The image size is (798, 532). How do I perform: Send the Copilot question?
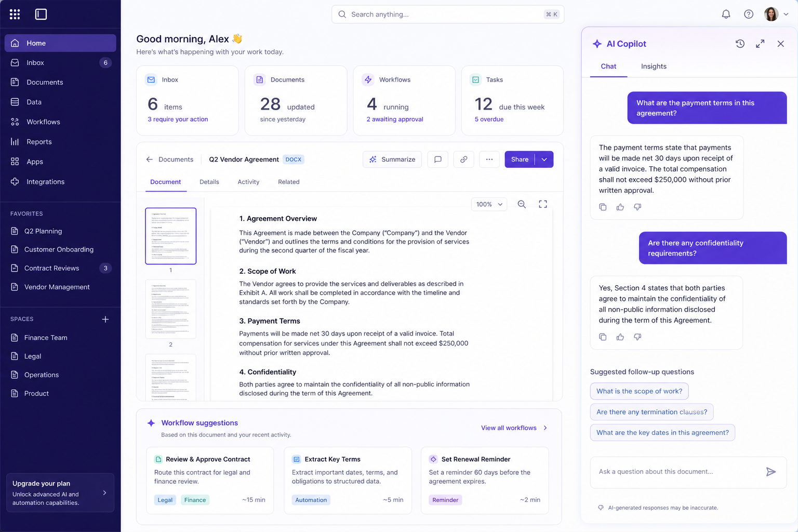coord(771,472)
